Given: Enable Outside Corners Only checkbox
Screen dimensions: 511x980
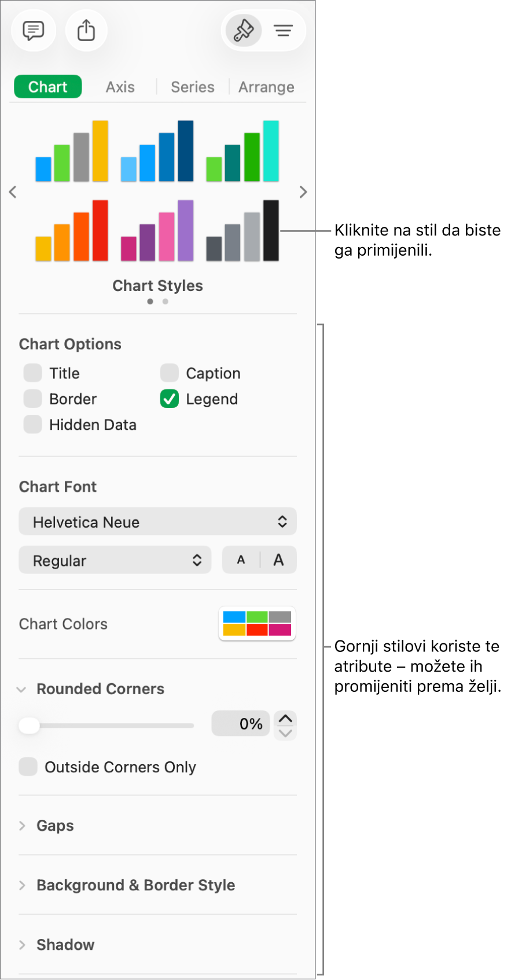Looking at the screenshot, I should click(x=28, y=767).
